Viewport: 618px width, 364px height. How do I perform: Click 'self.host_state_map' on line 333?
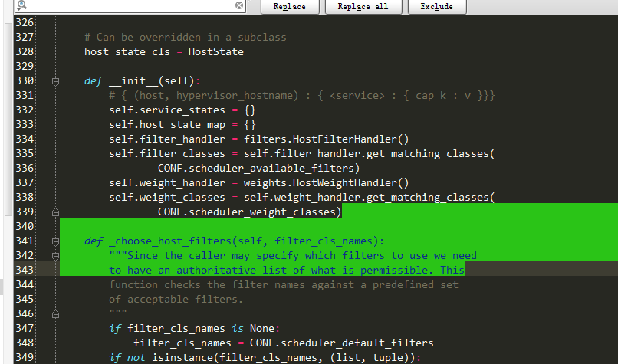tap(167, 124)
